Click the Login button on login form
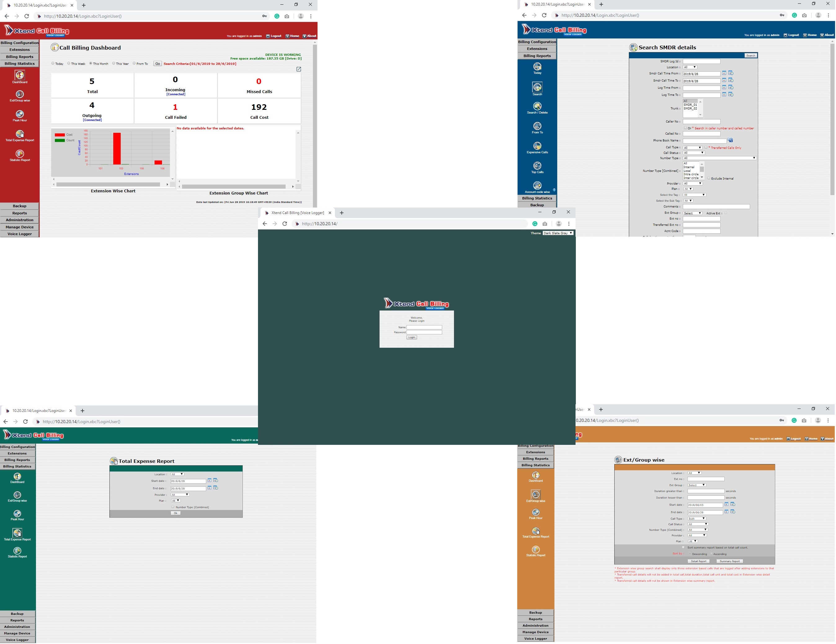Screen dimensions: 836x644 click(412, 337)
